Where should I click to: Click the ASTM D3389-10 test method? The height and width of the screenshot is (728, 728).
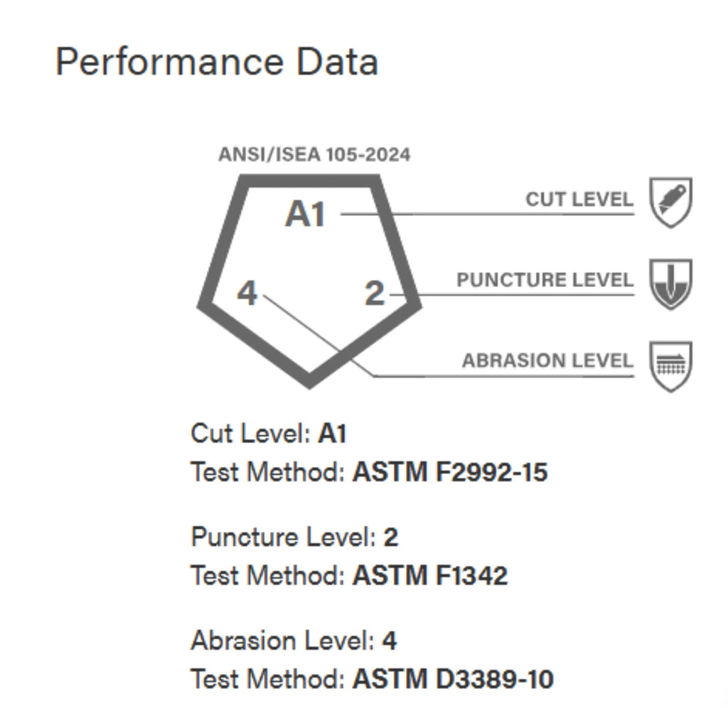tap(452, 680)
